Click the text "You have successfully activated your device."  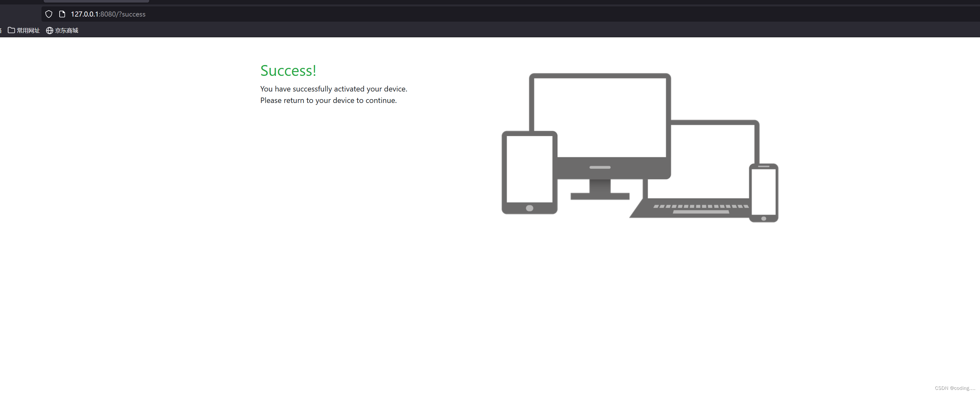pyautogui.click(x=334, y=89)
